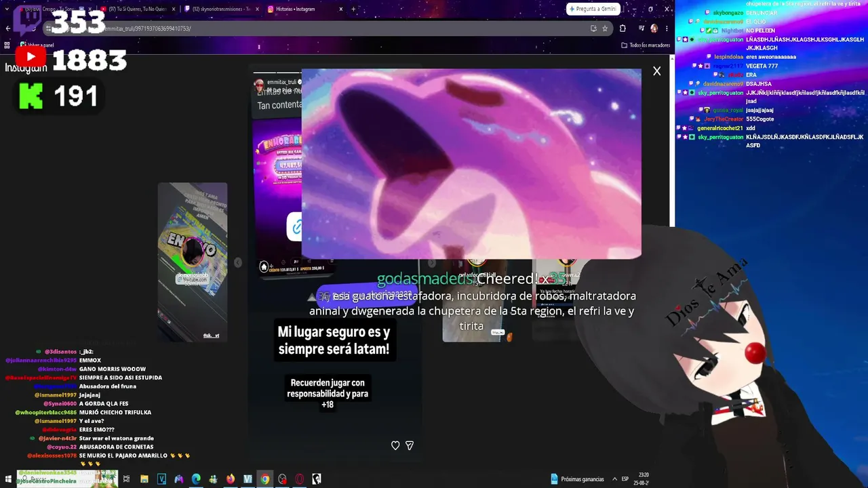Image resolution: width=868 pixels, height=488 pixels.
Task: Open the Chrome profile avatar
Action: click(654, 28)
